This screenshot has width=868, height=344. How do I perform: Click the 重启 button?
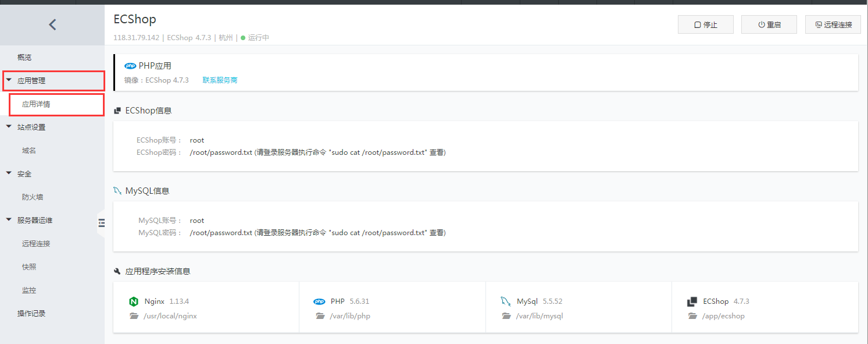pyautogui.click(x=769, y=24)
